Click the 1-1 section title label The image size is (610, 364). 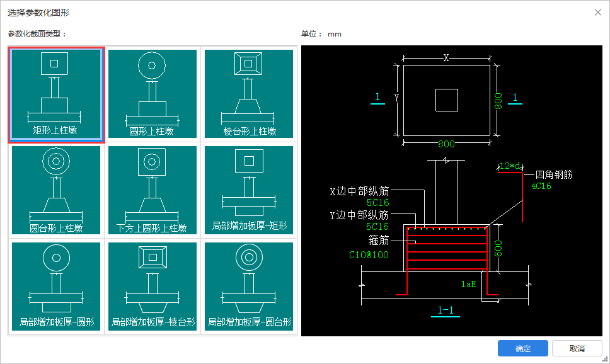[446, 310]
